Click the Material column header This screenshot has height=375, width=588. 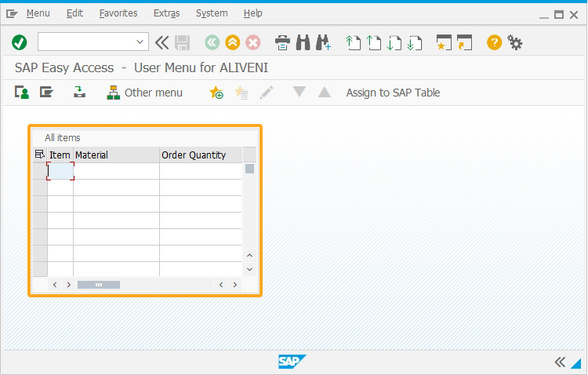tap(116, 155)
